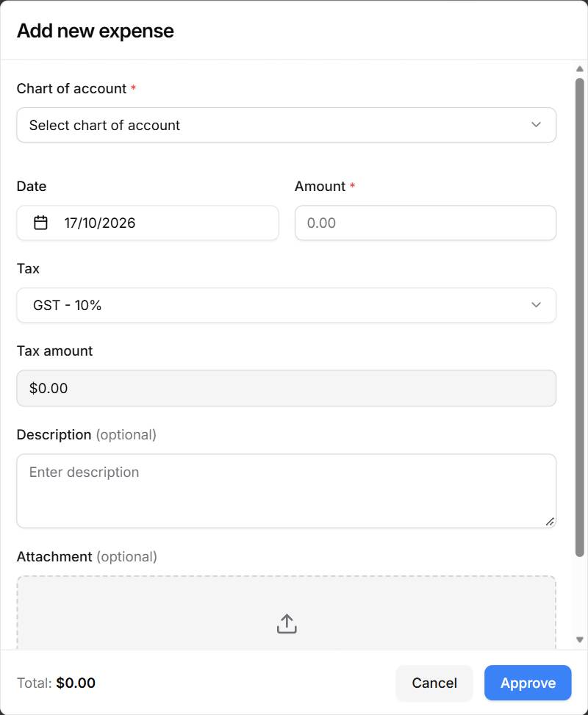Click the read-only Tax amount field
This screenshot has width=588, height=715.
coord(287,388)
